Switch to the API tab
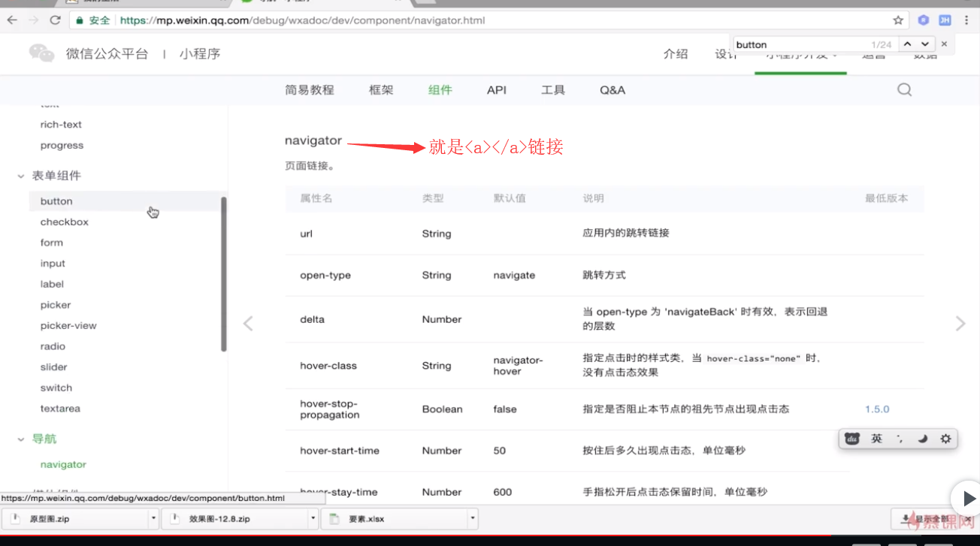 497,89
